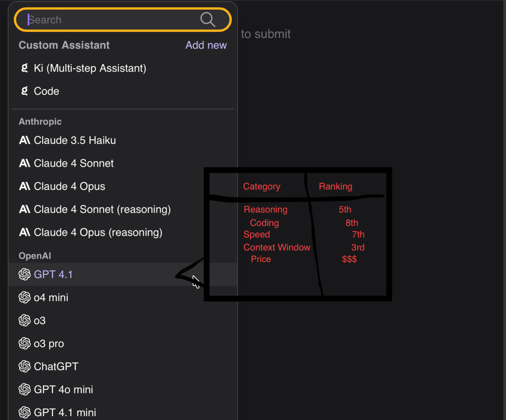Switch to the ChatGPT model
Image resolution: width=506 pixels, height=420 pixels.
point(56,366)
